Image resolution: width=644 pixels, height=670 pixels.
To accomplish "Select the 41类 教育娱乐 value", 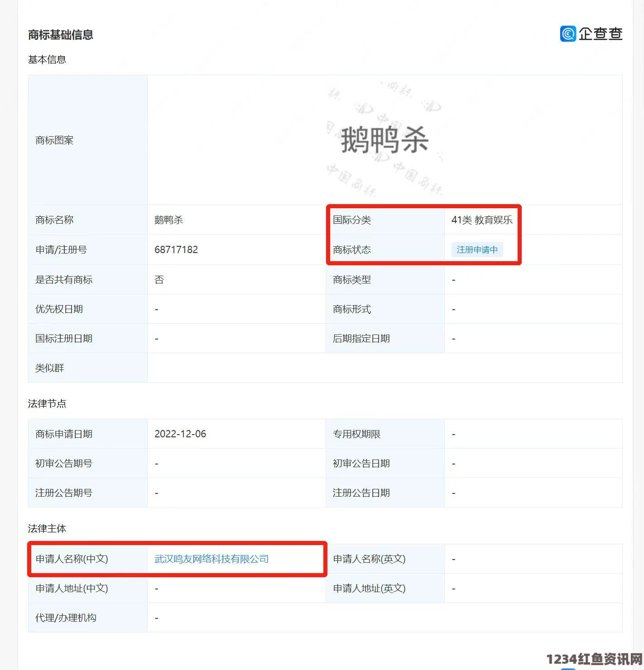I will point(482,220).
